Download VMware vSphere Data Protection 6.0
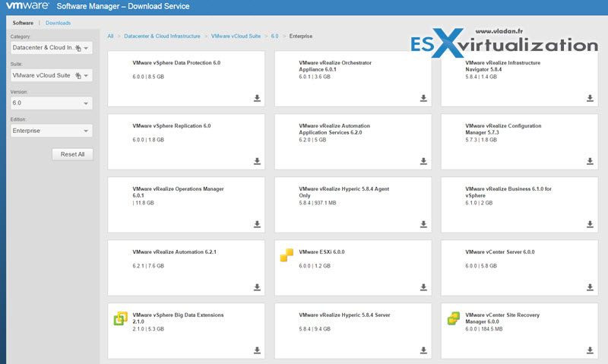This screenshot has height=364, width=608. click(x=257, y=98)
